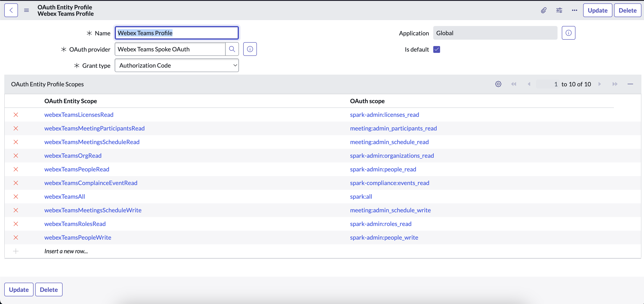
Task: Click the OAuth Entity Scope column header
Action: pyautogui.click(x=71, y=101)
